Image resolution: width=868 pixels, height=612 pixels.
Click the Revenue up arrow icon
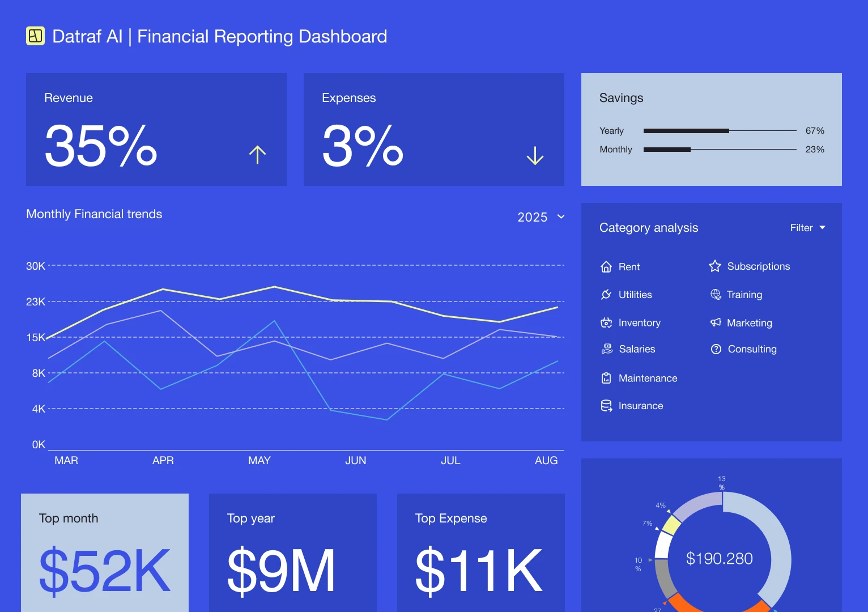tap(257, 155)
